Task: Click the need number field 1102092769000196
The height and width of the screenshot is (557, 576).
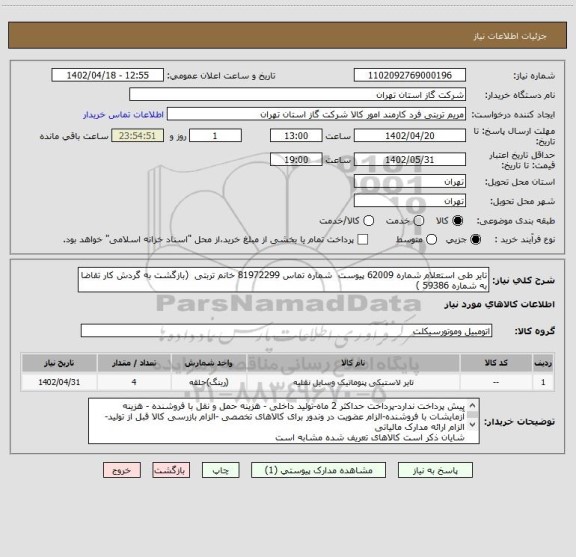Action: click(410, 75)
